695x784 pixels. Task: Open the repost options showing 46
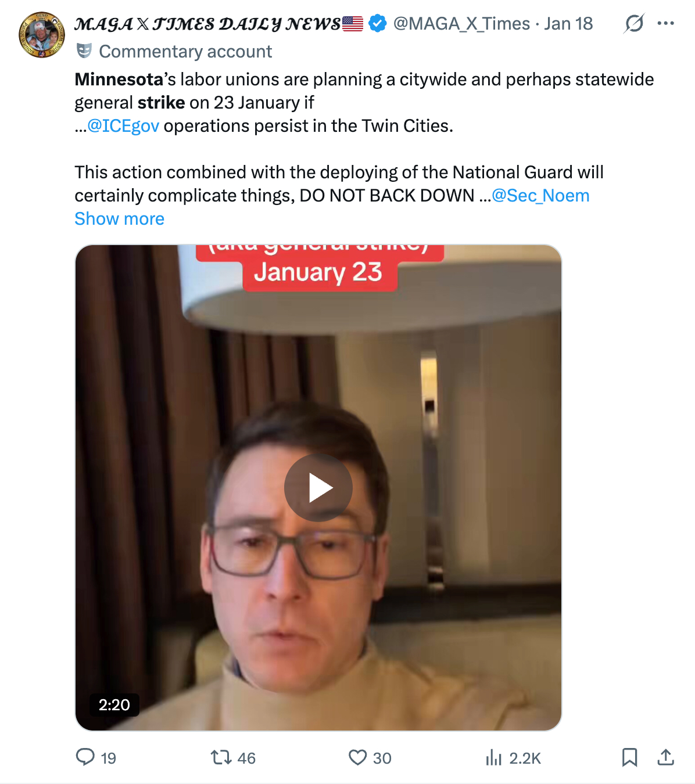[x=221, y=757]
